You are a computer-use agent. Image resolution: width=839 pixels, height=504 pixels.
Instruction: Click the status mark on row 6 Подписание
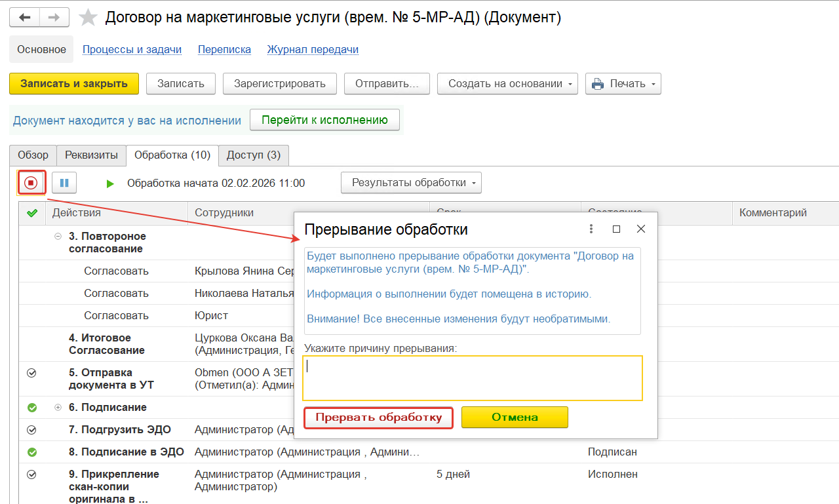pos(32,408)
